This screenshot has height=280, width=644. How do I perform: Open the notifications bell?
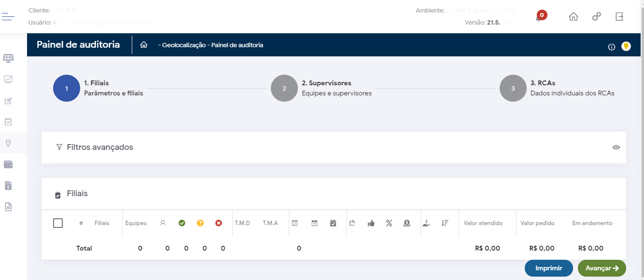(x=539, y=17)
